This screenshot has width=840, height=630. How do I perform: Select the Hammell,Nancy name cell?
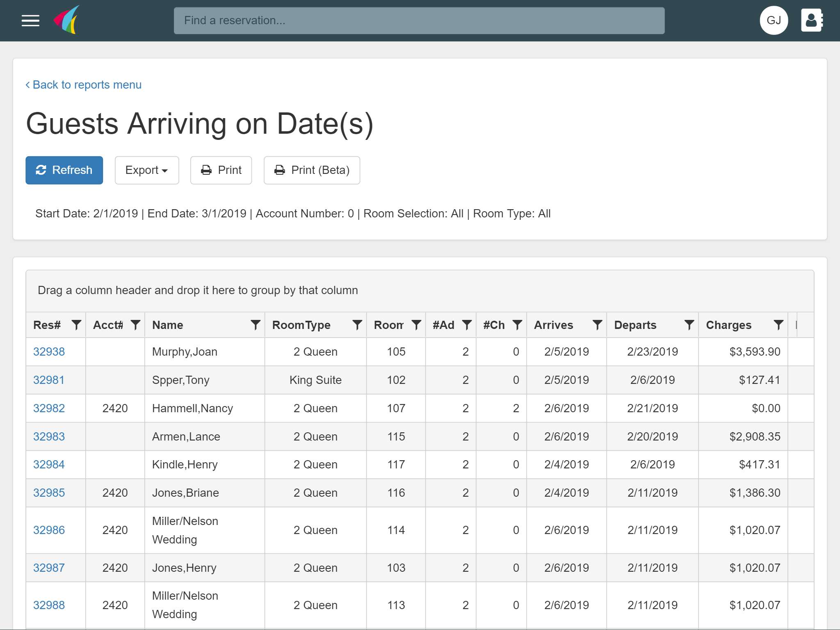tap(205, 408)
